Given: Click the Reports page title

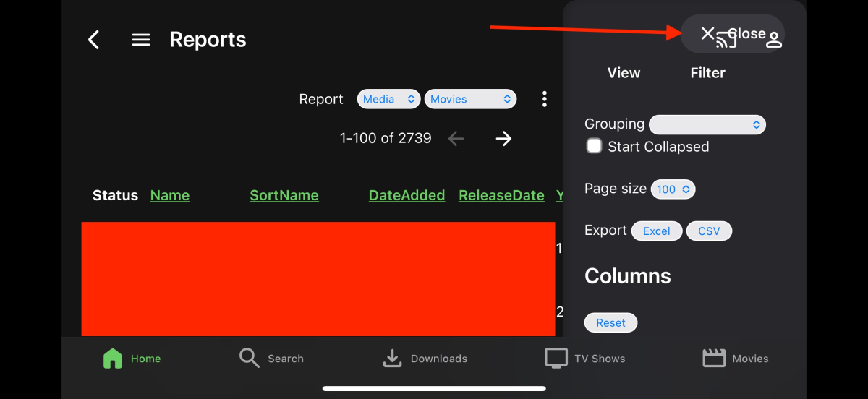Looking at the screenshot, I should coord(208,40).
